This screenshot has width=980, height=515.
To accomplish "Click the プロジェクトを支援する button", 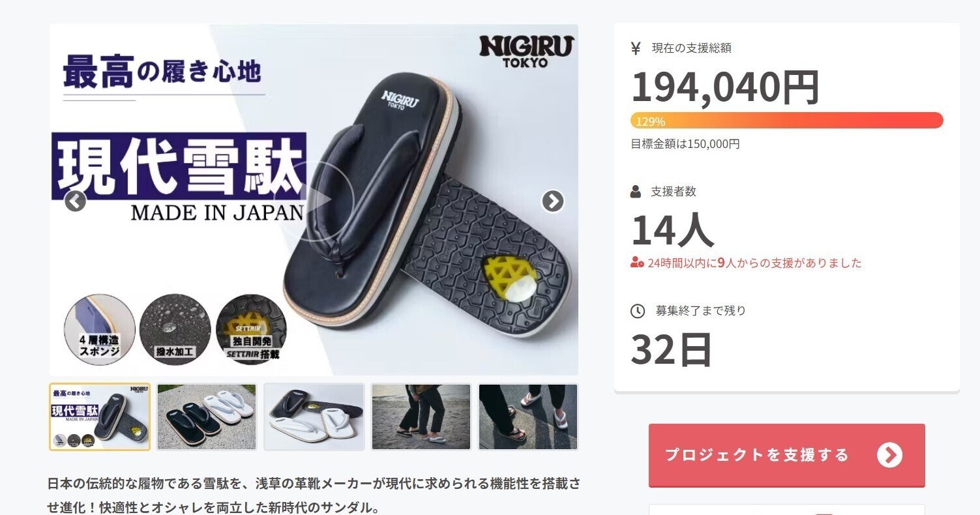I will pos(786,455).
